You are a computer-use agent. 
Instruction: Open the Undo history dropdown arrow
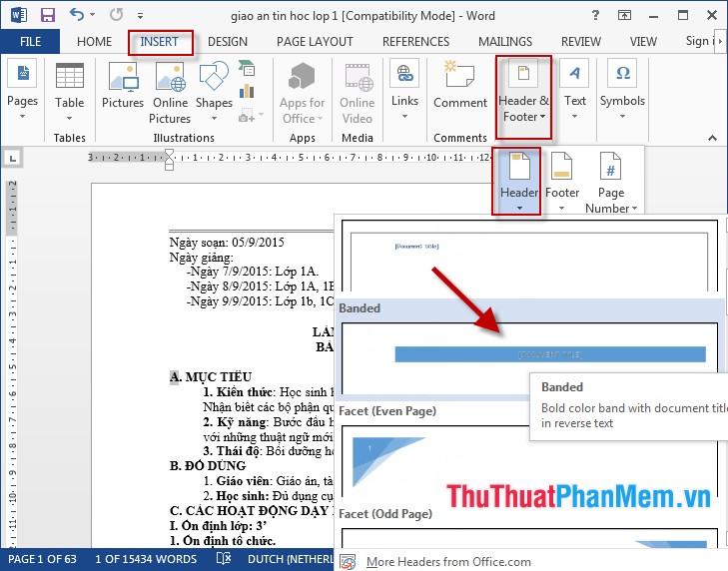[x=93, y=15]
